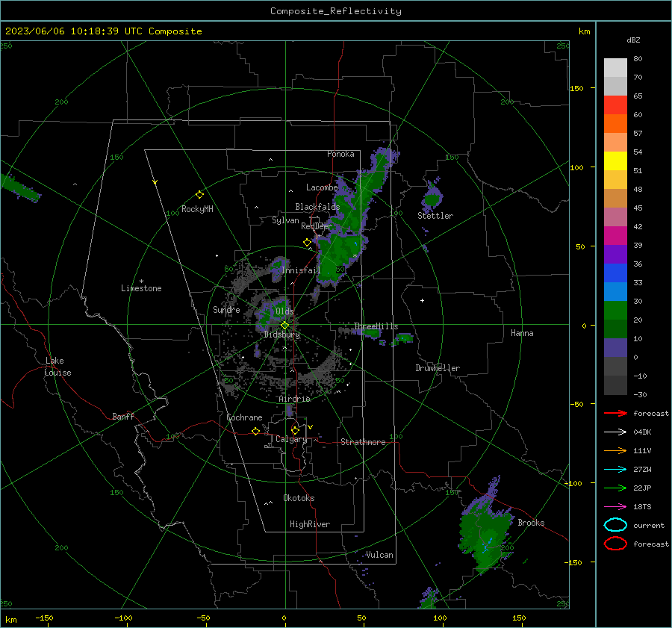
Task: Click the Ponoka label on the map
Action: pos(340,154)
